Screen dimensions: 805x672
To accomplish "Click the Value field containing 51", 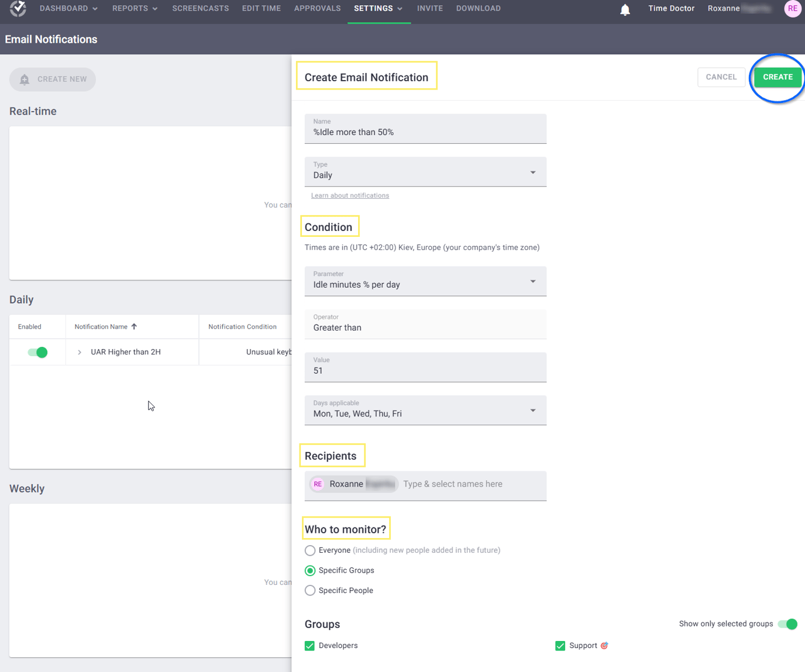I will (x=425, y=367).
